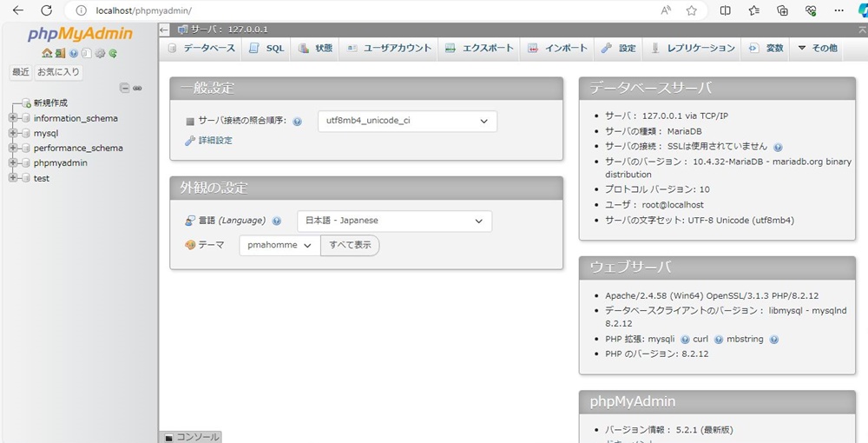Expand the information_schema tree node

[x=13, y=118]
